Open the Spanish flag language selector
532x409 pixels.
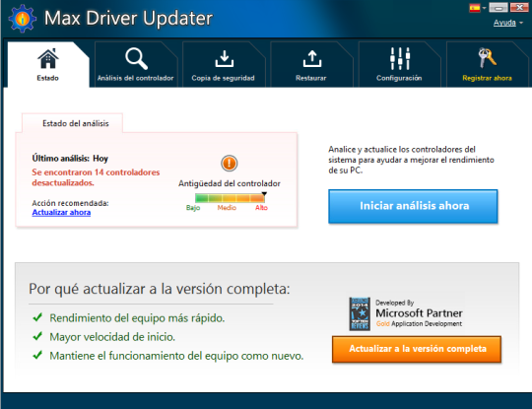click(478, 8)
